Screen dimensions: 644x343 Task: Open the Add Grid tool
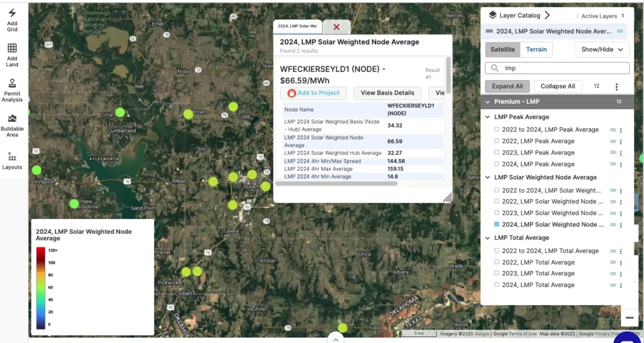click(x=12, y=20)
